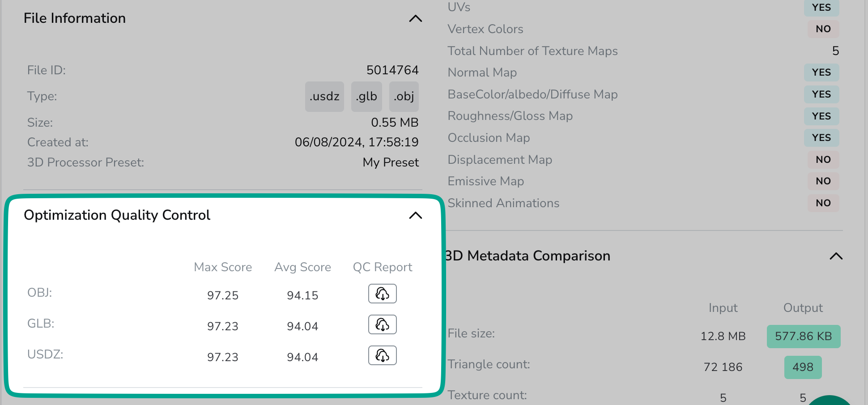Viewport: 868px width, 405px height.
Task: Click the Skinned Animations label
Action: [x=503, y=203]
